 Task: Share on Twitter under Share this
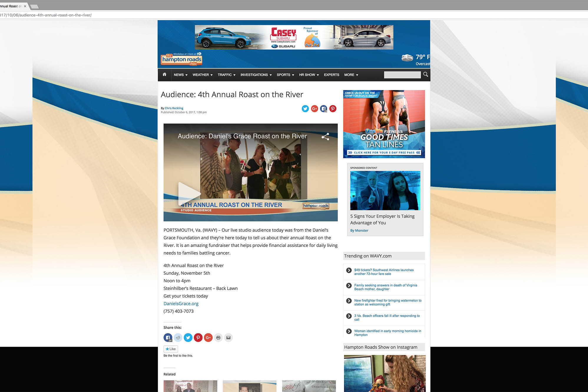pyautogui.click(x=188, y=338)
